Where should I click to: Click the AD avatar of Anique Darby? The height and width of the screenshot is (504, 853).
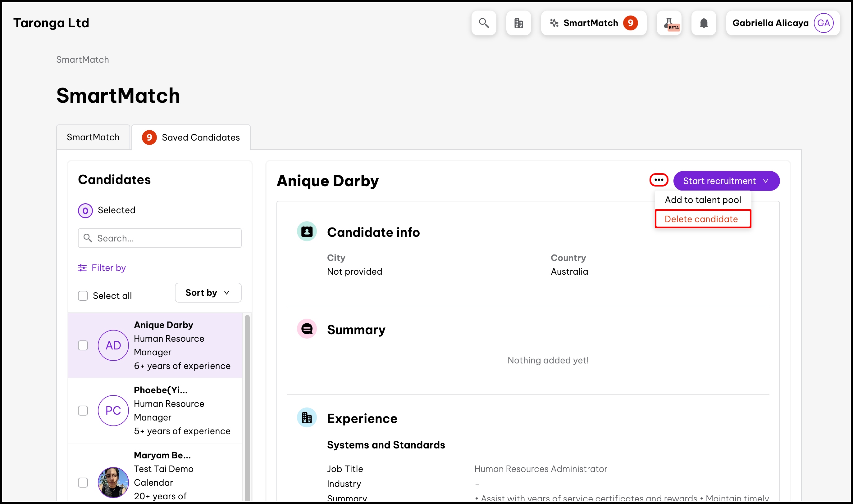113,345
